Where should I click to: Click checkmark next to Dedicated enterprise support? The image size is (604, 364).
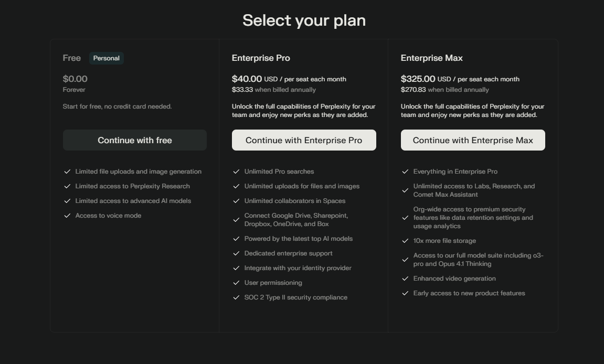pyautogui.click(x=236, y=253)
